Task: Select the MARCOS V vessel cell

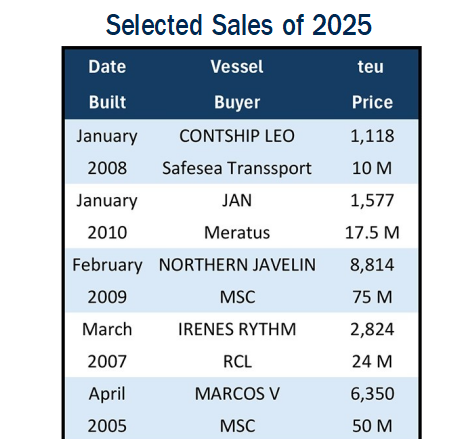Action: [x=237, y=394]
